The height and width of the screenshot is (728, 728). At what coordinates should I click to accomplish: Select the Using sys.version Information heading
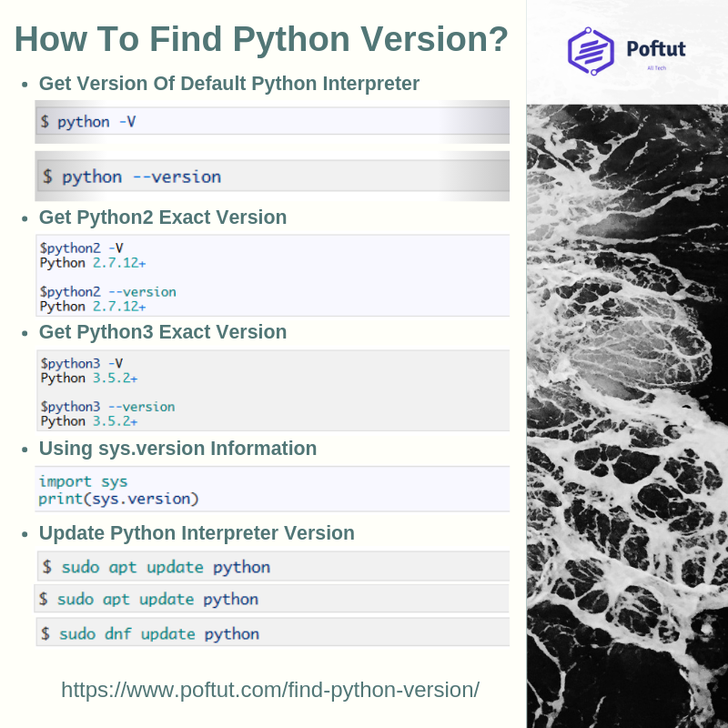pyautogui.click(x=177, y=449)
